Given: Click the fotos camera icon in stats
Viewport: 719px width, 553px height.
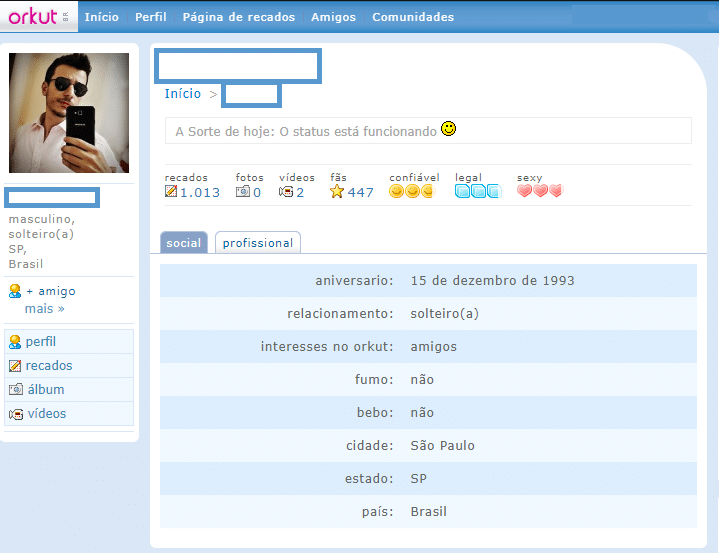Looking at the screenshot, I should (242, 192).
